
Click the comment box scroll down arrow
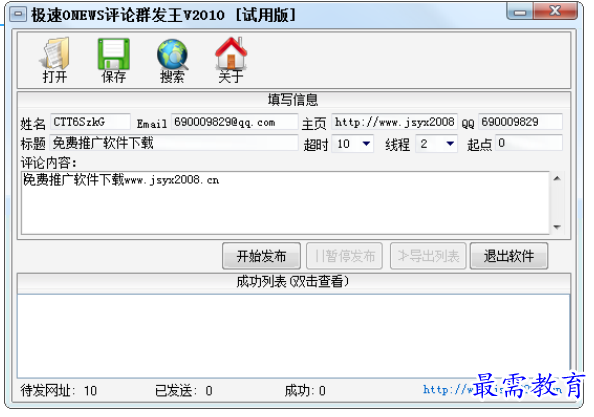[x=557, y=227]
